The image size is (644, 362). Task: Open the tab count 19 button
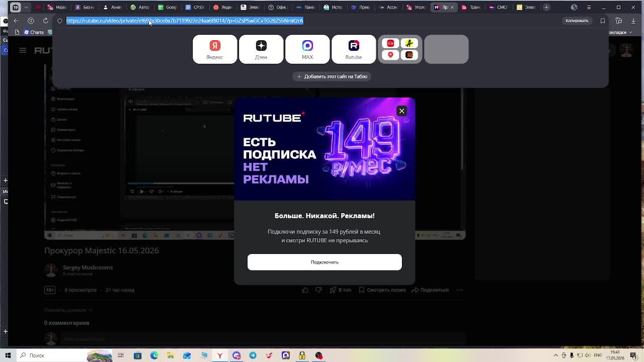(16, 7)
